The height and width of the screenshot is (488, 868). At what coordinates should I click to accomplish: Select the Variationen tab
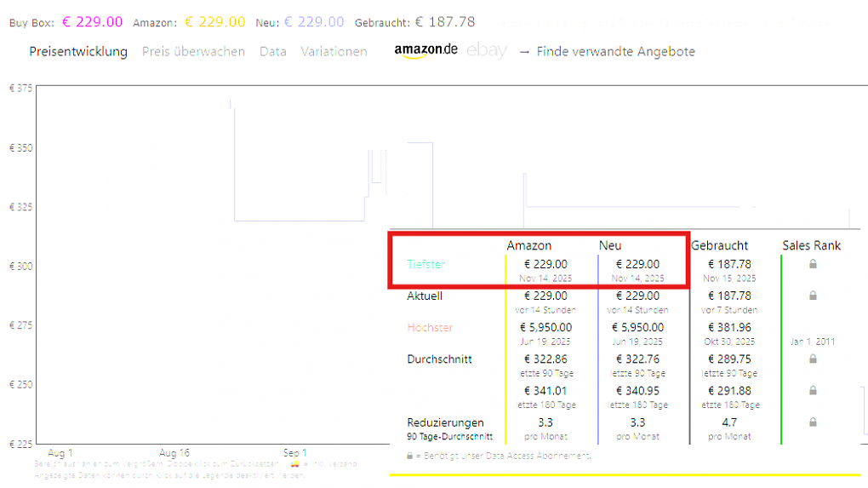(334, 51)
